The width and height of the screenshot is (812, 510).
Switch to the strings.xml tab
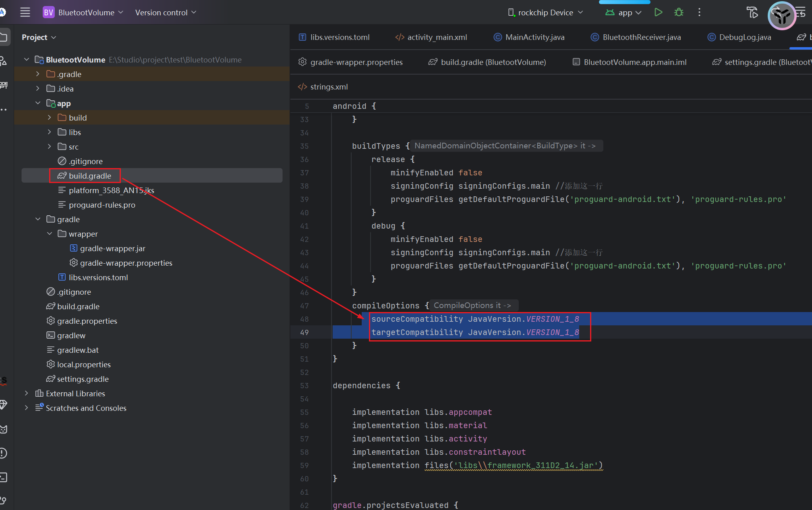coord(323,87)
